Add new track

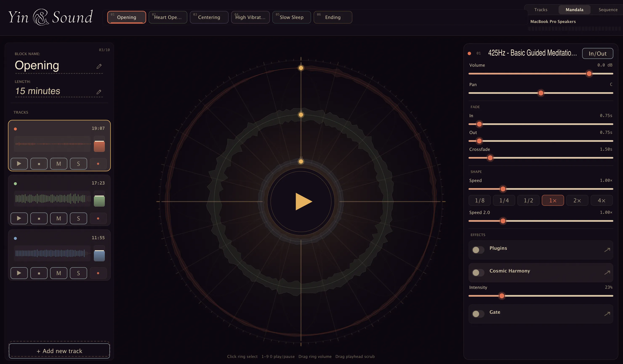[59, 351]
